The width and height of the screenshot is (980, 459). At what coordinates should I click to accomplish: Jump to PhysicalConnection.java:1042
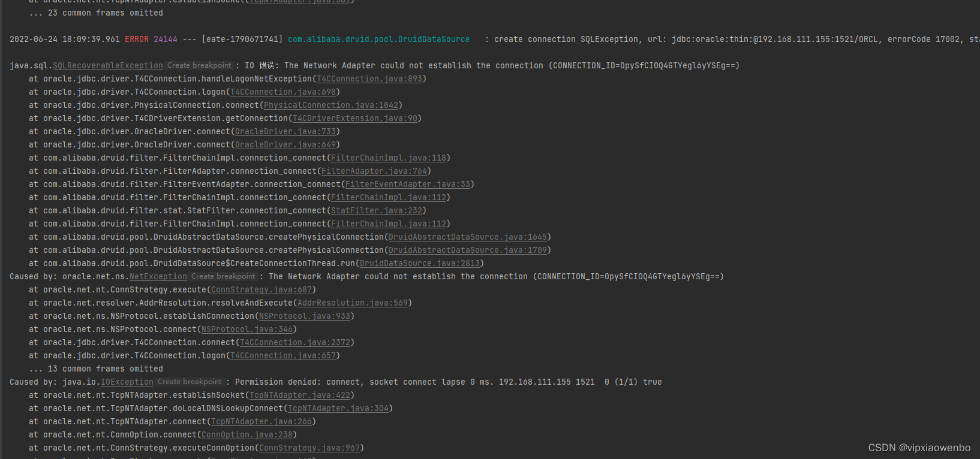(x=331, y=105)
